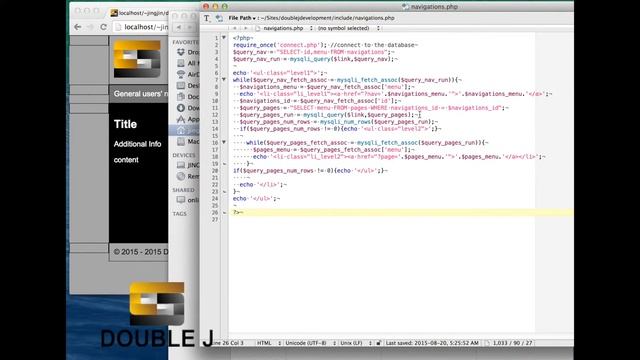Select the Applications icon in Finder sidebar
This screenshot has width=640, height=360.
[x=181, y=119]
